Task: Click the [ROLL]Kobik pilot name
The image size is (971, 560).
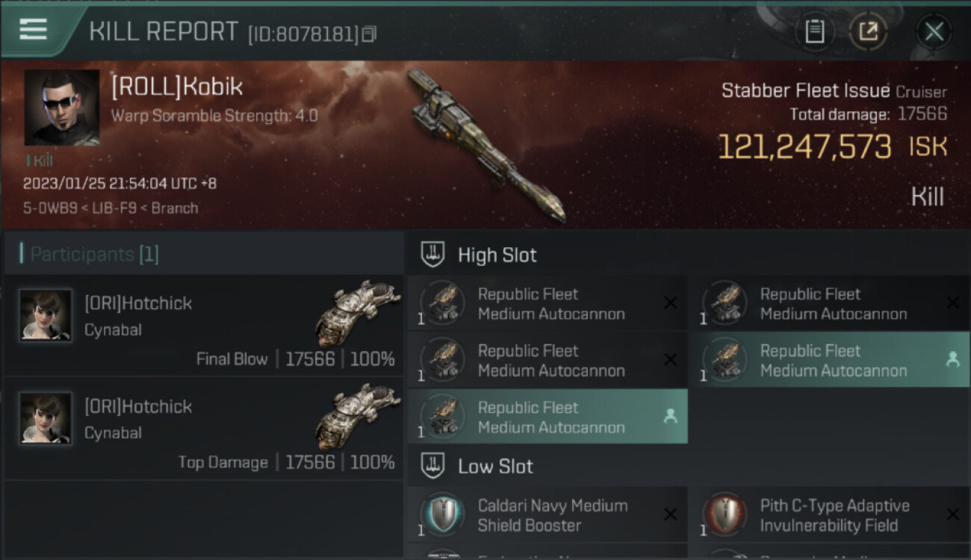Action: [x=177, y=87]
